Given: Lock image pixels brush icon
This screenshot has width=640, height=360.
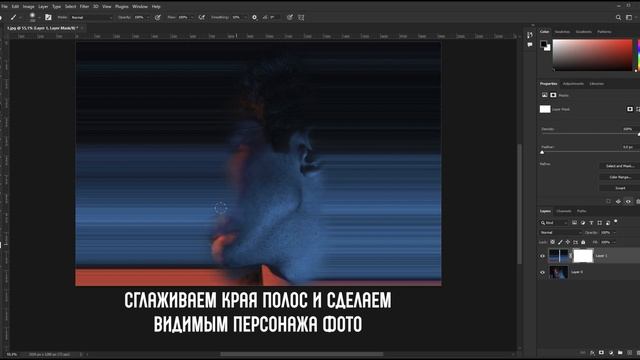Looking at the screenshot, I should (x=560, y=242).
